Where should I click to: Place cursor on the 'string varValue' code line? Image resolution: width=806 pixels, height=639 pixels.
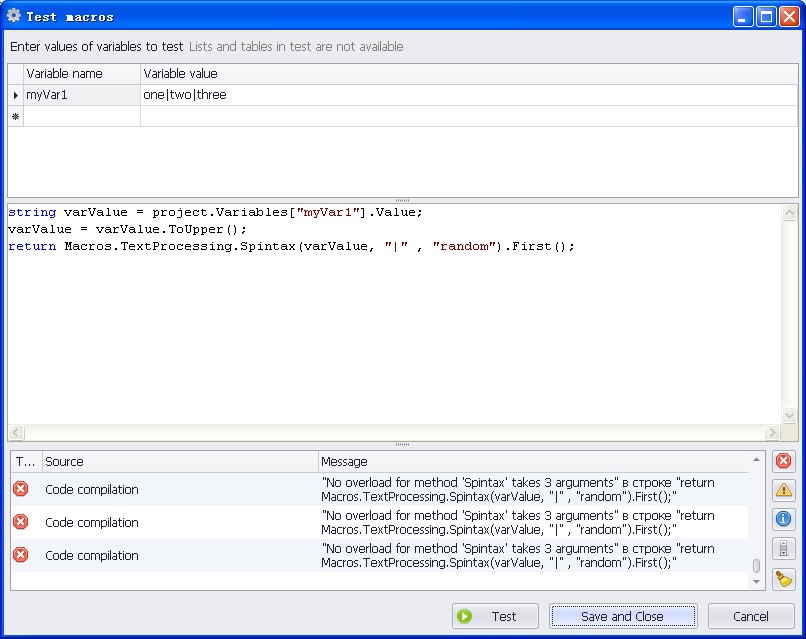(x=215, y=212)
